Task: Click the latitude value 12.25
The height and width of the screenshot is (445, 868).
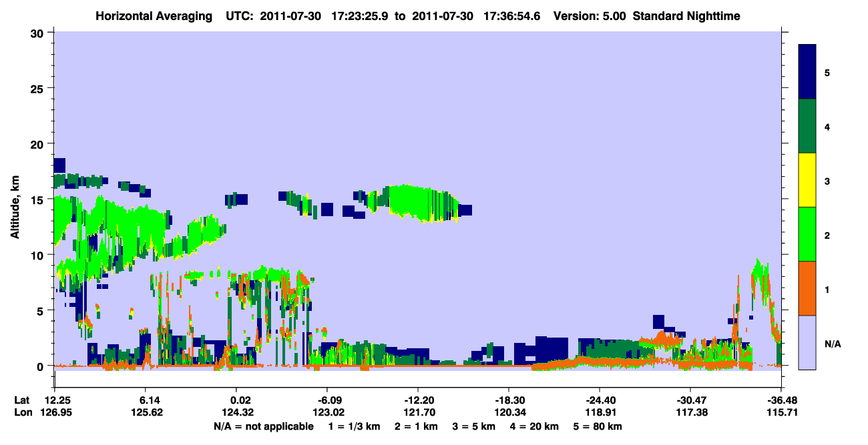Action: coord(54,400)
